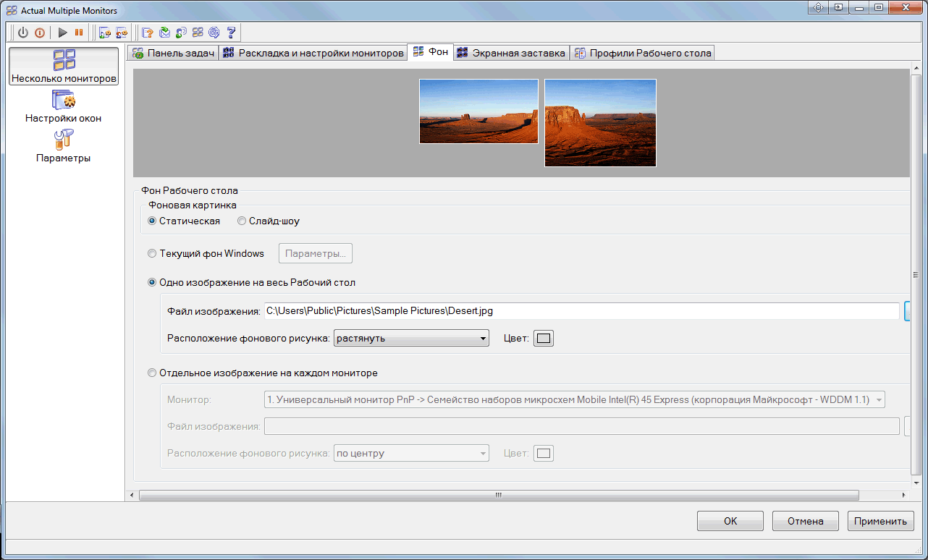The image size is (928, 560).
Task: Select the right monitor preview thumbnail
Action: click(601, 123)
